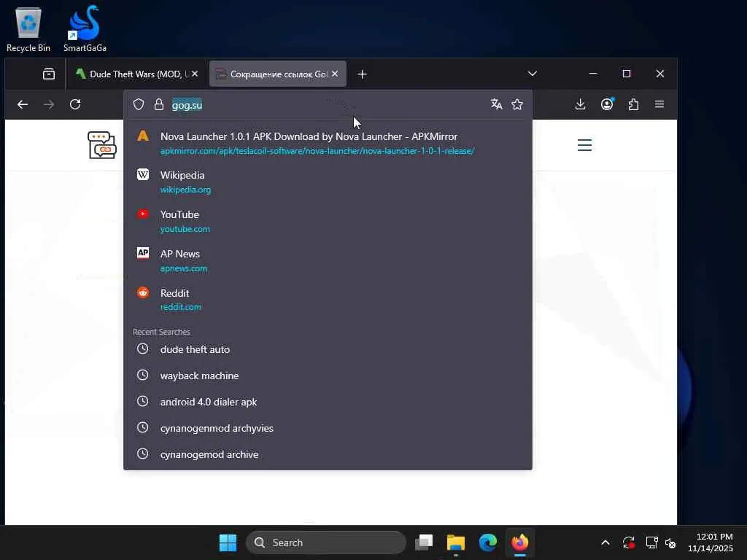
Task: Click the gog.su address field
Action: (x=329, y=105)
